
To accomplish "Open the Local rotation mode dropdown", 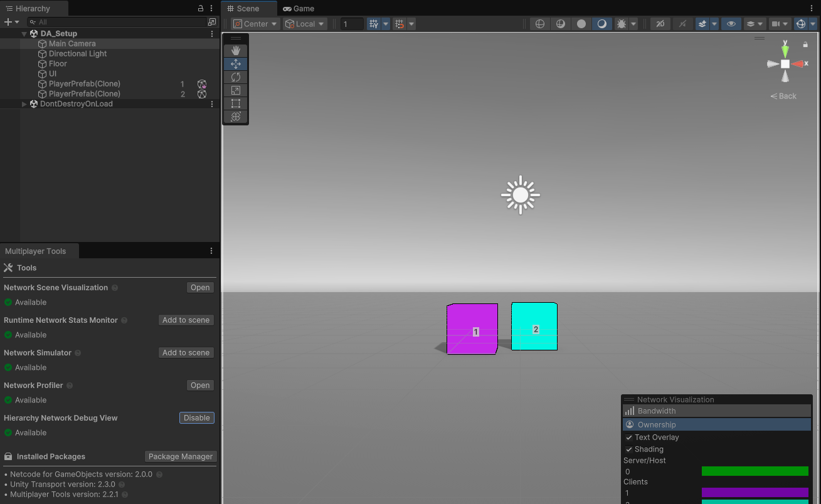I will [x=305, y=24].
